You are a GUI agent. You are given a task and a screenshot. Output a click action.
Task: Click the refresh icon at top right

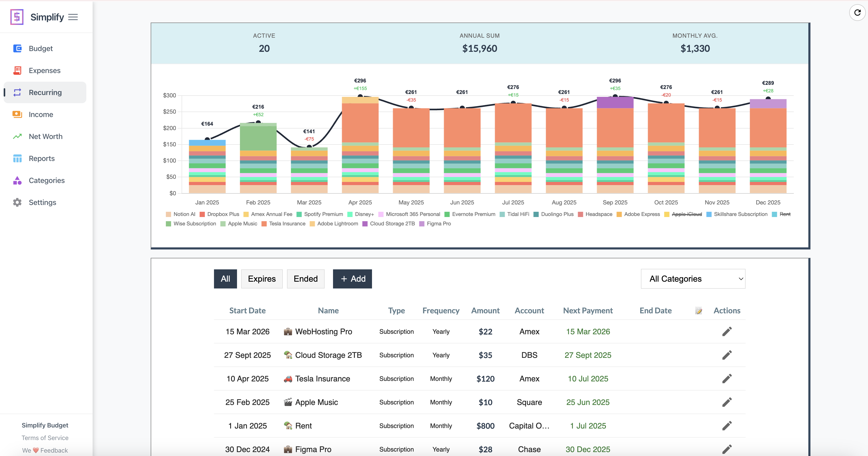[857, 13]
